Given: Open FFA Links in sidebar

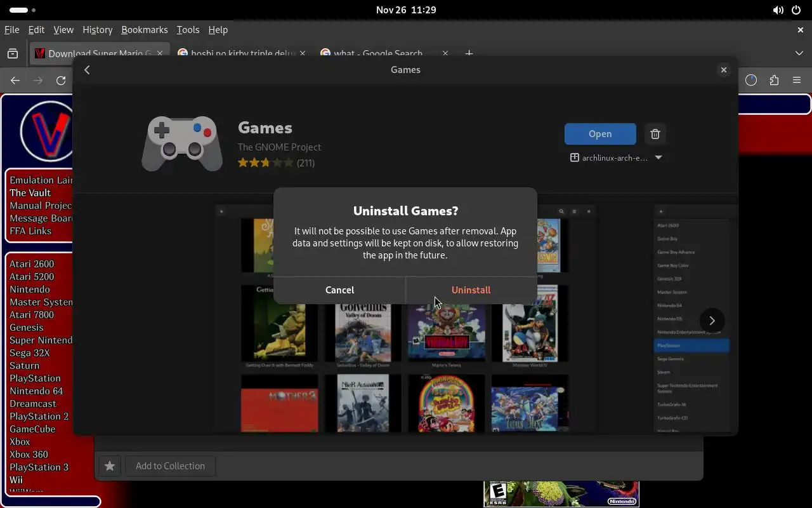Looking at the screenshot, I should click(x=30, y=231).
